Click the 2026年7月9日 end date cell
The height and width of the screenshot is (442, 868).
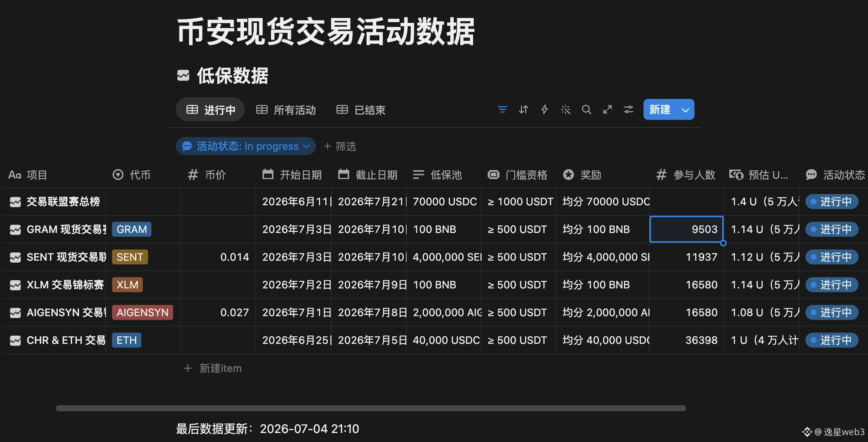point(369,285)
